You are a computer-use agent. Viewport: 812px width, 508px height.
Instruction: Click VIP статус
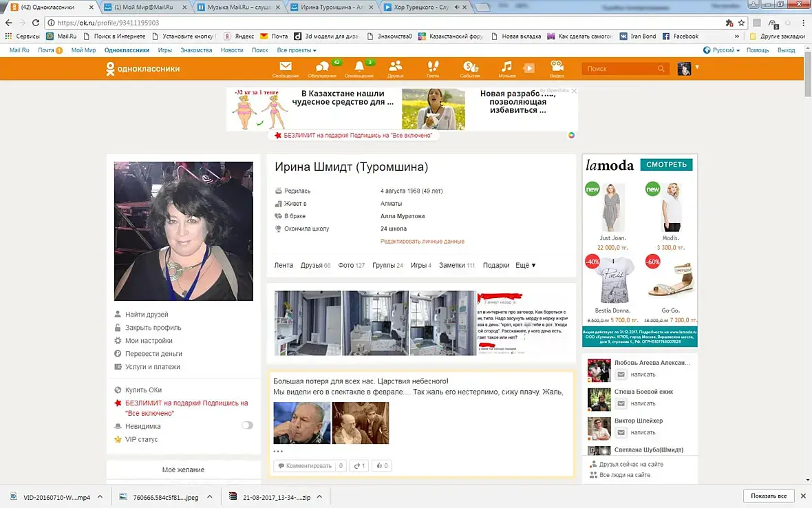[x=141, y=439]
